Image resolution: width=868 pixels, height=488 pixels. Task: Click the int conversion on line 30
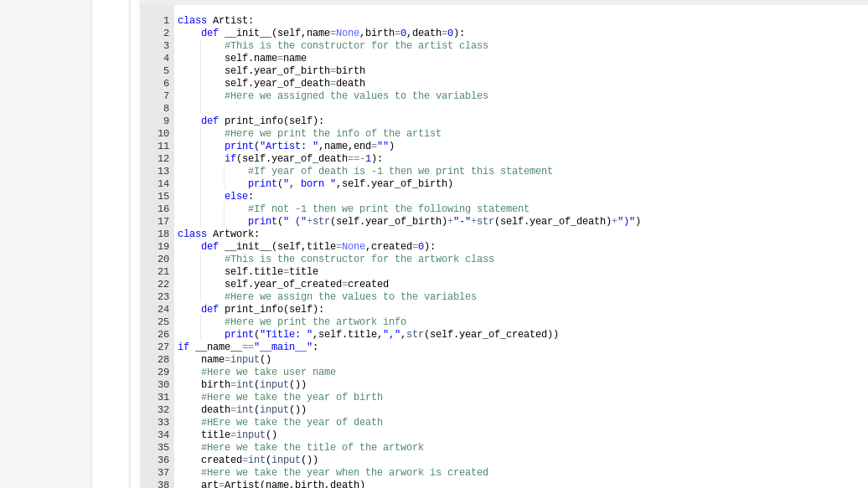coord(244,384)
